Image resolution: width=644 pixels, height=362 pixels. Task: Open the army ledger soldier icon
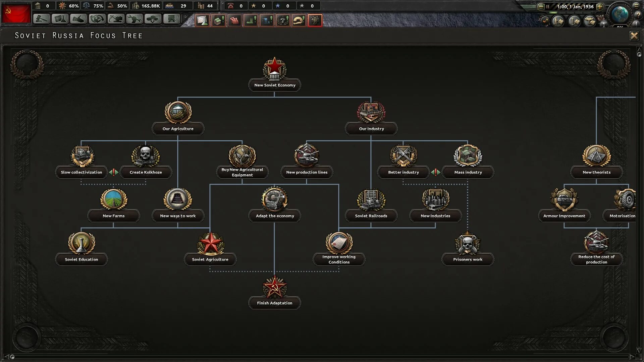coord(558,21)
